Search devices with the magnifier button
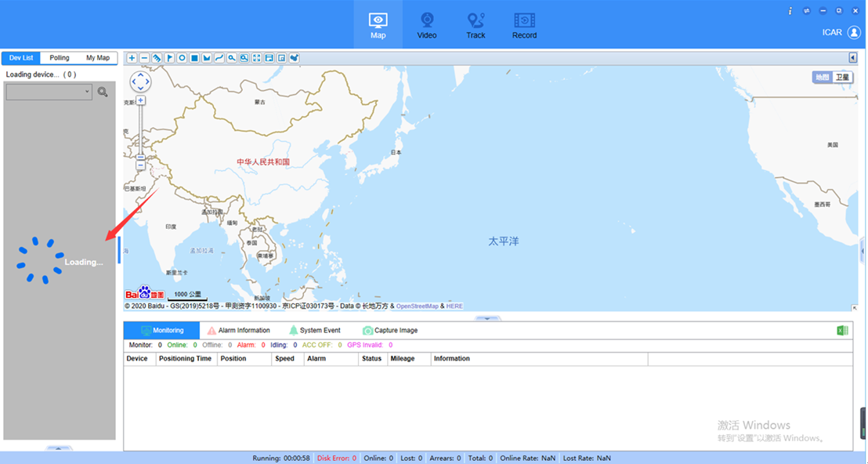This screenshot has width=868, height=464. (103, 92)
